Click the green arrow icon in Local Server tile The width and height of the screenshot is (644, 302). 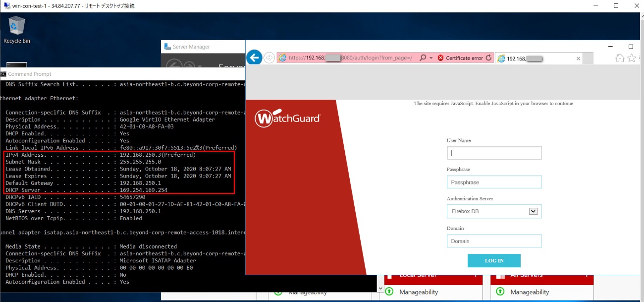point(389,292)
